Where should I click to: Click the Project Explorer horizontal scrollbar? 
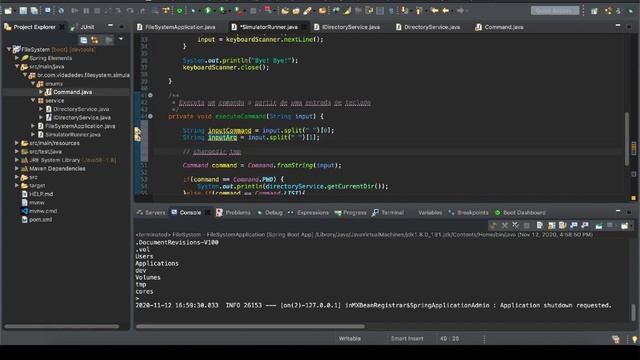[62, 326]
